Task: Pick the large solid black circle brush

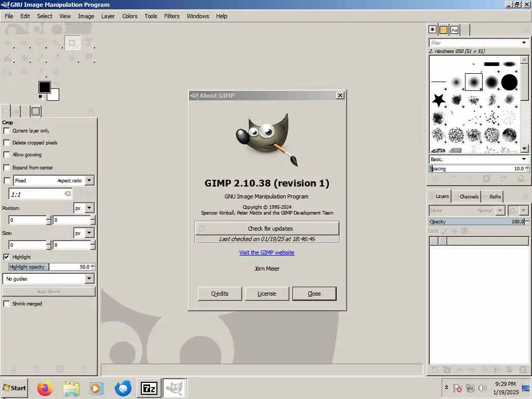Action: (x=509, y=82)
